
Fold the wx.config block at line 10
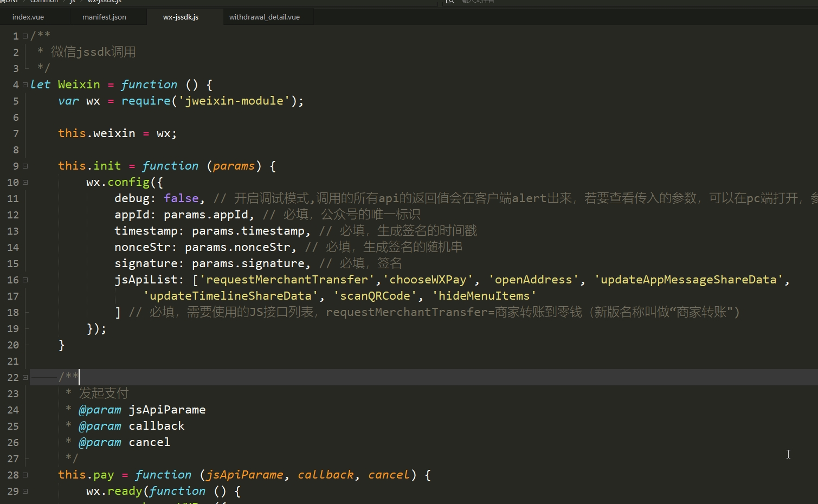pyautogui.click(x=25, y=183)
